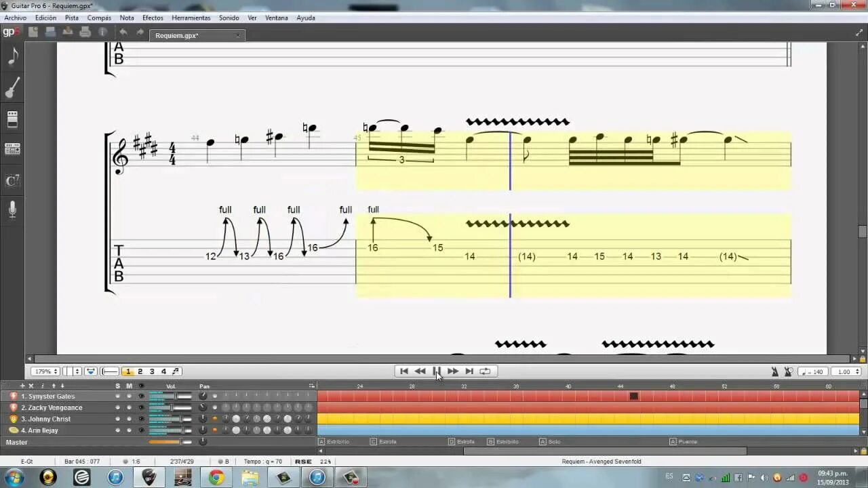Screen dimensions: 868x488
Task: Move track down with arrow icon
Action: pyautogui.click(x=62, y=386)
